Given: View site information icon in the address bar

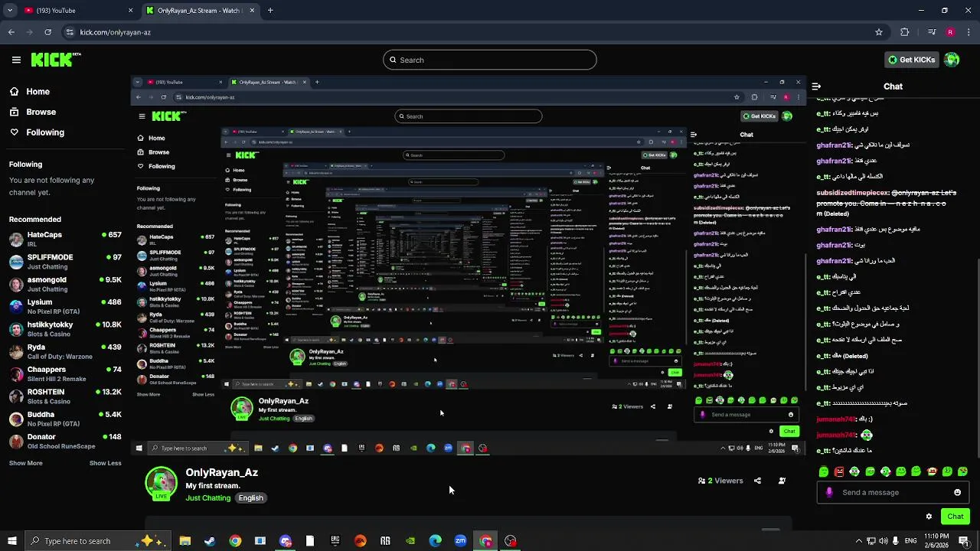Looking at the screenshot, I should (x=70, y=32).
